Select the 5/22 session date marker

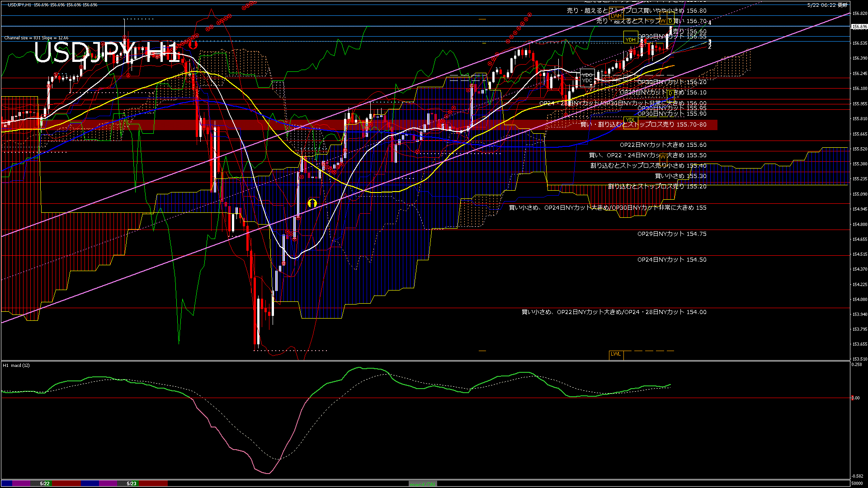(x=45, y=483)
